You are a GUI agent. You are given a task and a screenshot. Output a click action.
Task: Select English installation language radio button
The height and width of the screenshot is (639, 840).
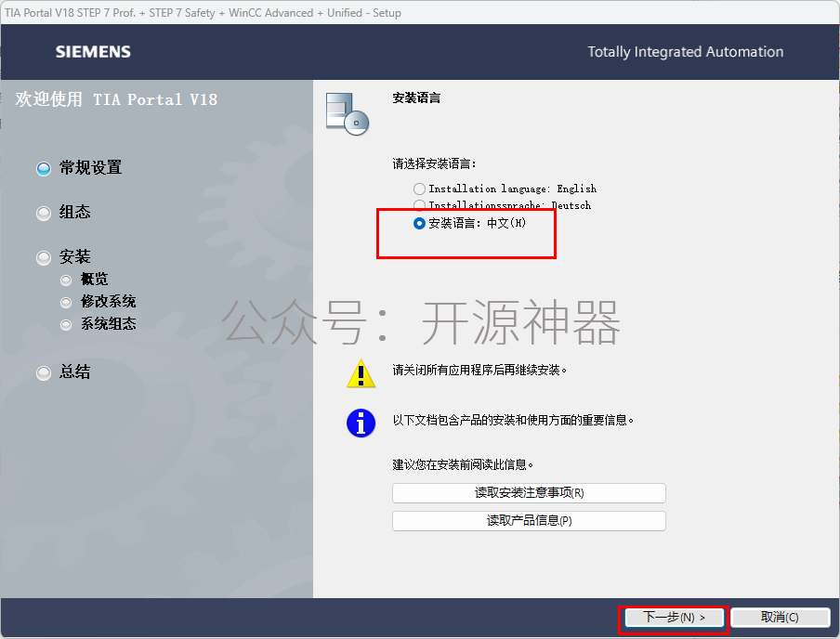tap(419, 189)
